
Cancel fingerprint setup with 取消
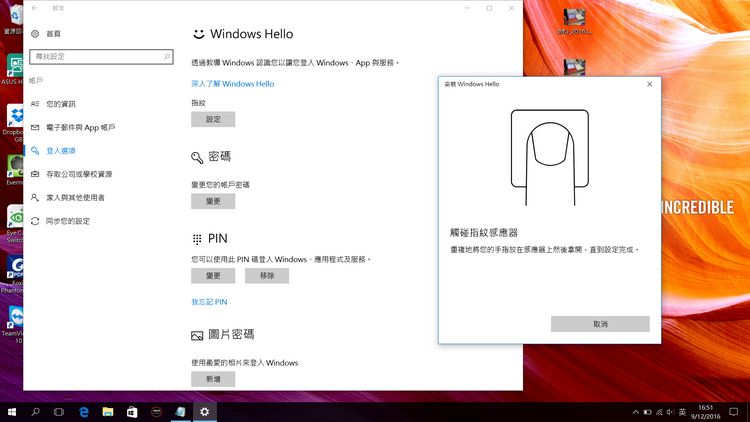tap(600, 324)
